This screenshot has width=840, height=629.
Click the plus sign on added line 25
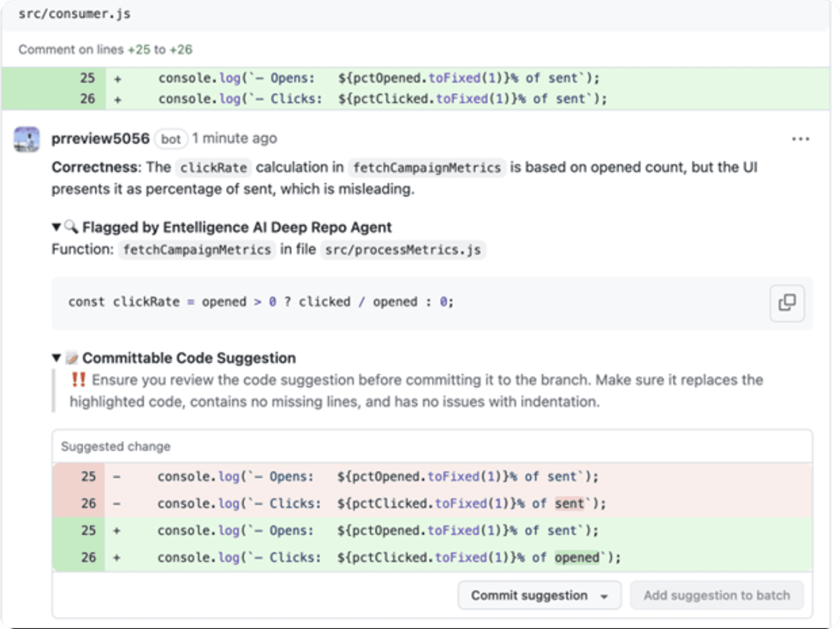pyautogui.click(x=118, y=79)
